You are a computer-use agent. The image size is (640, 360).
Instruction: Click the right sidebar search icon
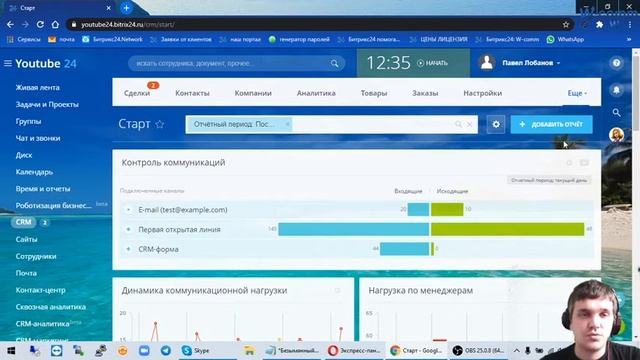pyautogui.click(x=616, y=112)
